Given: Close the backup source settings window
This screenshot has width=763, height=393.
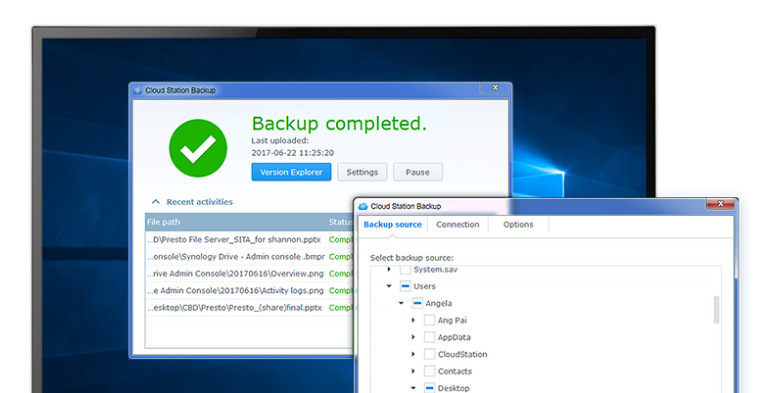Looking at the screenshot, I should click(721, 204).
